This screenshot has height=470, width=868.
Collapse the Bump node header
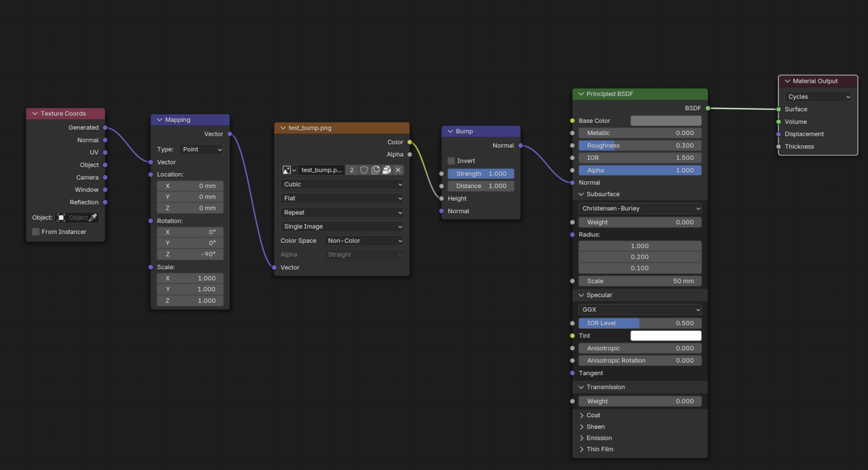tap(450, 132)
